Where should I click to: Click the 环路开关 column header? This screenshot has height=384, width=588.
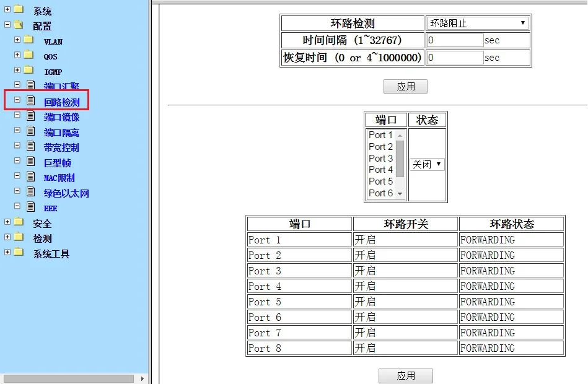click(405, 224)
